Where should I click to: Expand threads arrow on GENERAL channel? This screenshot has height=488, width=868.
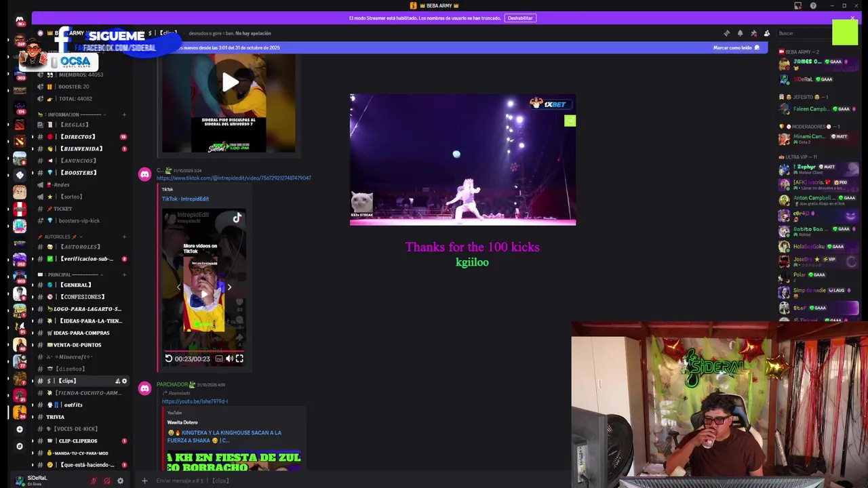33,285
